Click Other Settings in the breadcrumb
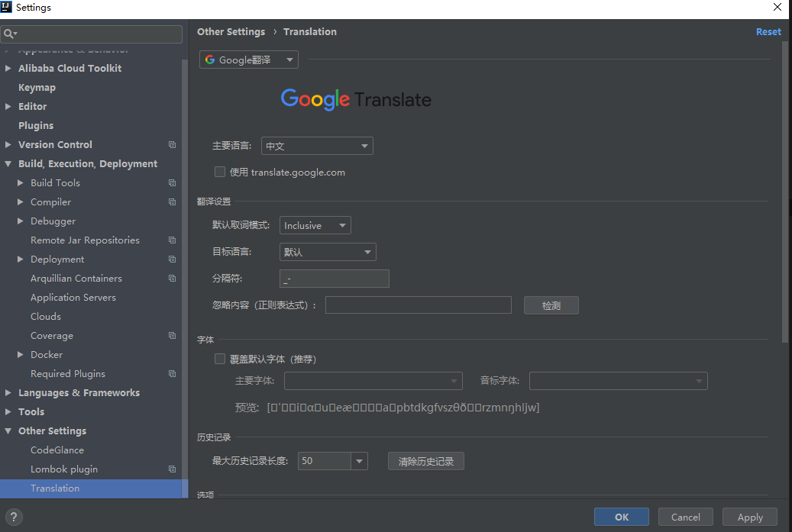The image size is (792, 532). pyautogui.click(x=231, y=32)
